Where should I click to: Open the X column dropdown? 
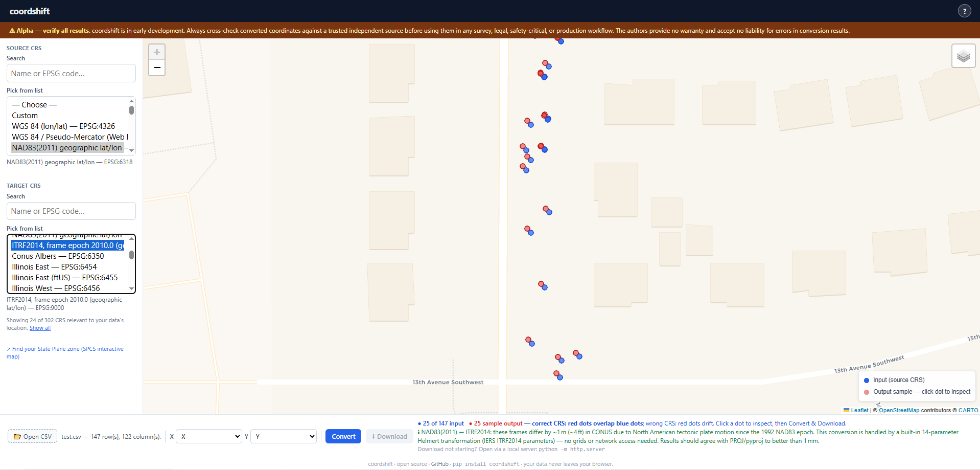point(209,436)
